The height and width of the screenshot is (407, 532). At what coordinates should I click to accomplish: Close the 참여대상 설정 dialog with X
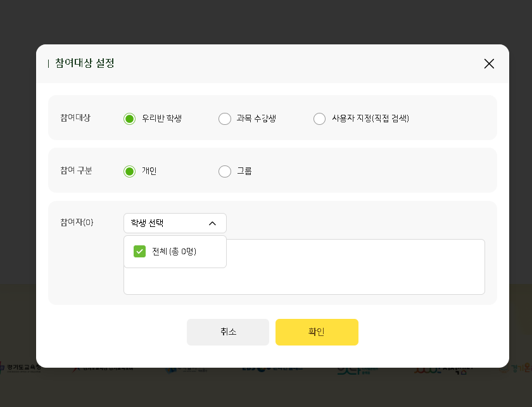pos(489,63)
